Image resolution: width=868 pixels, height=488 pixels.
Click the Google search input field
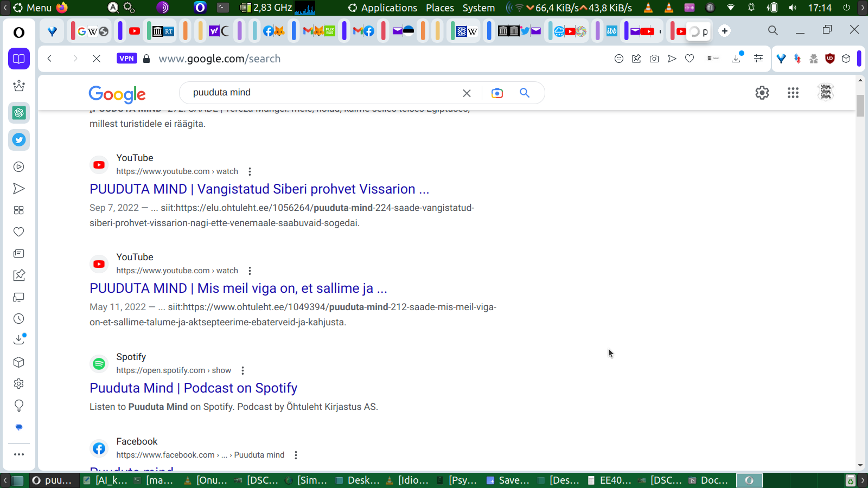(x=323, y=93)
